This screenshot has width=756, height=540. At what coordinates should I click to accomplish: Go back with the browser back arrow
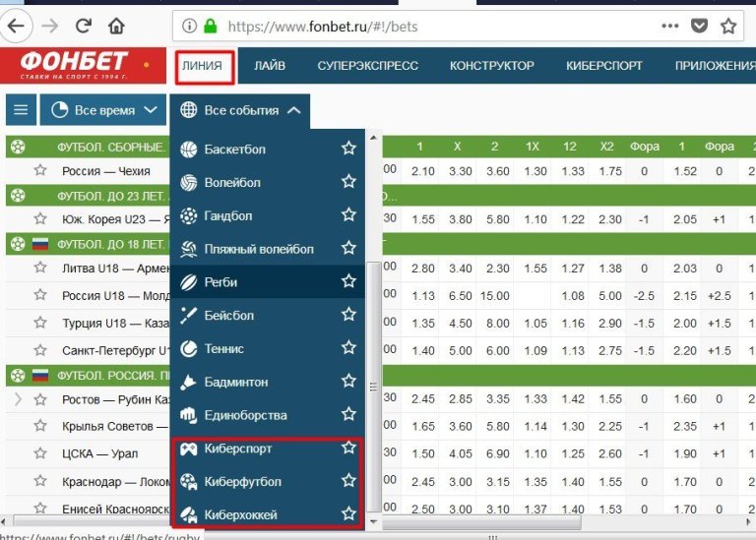click(x=16, y=26)
